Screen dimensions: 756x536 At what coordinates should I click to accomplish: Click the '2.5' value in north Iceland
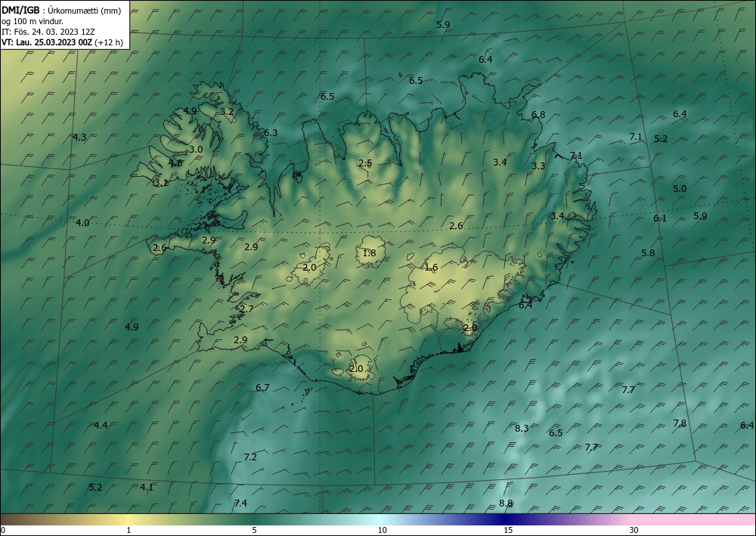click(x=365, y=163)
